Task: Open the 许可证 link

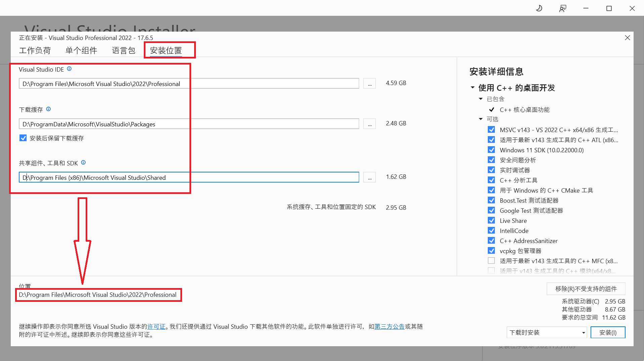Action: 157,326
